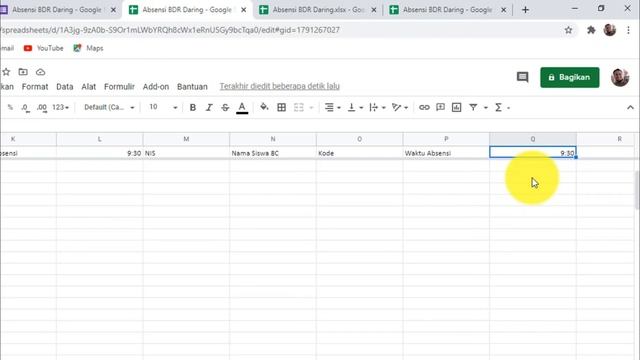The image size is (640, 360).
Task: Collapse the toolbar menus with chevron
Action: pos(630,107)
